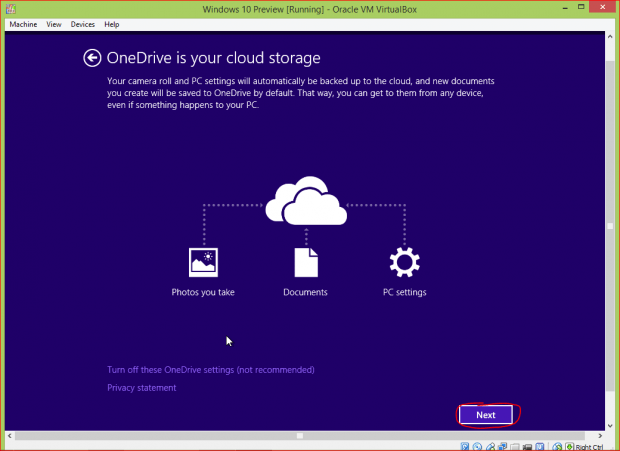The height and width of the screenshot is (451, 620).
Task: Click the optical disc status icon
Action: 477,447
